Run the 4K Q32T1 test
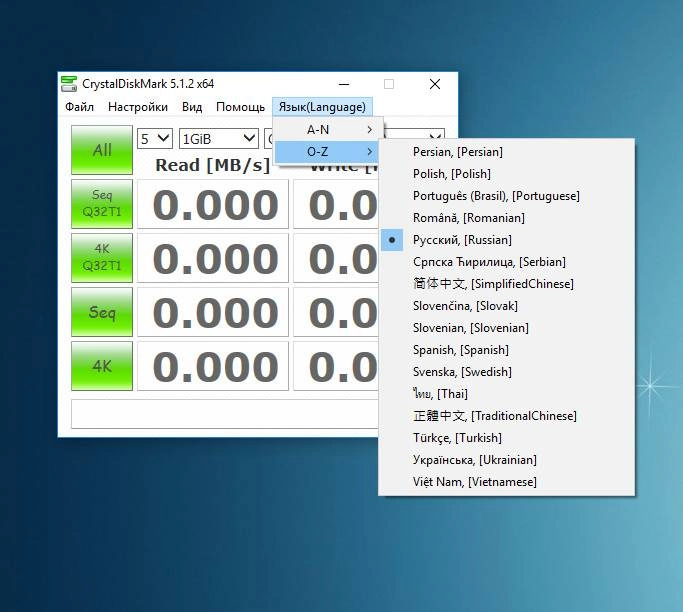 click(x=102, y=257)
